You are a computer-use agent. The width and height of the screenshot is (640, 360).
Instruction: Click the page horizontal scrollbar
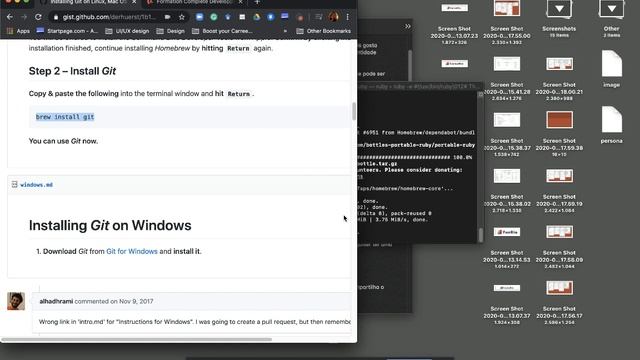pyautogui.click(x=137, y=339)
